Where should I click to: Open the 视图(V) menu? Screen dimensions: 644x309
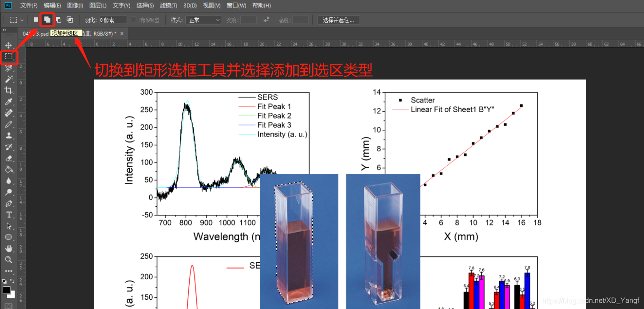point(211,5)
